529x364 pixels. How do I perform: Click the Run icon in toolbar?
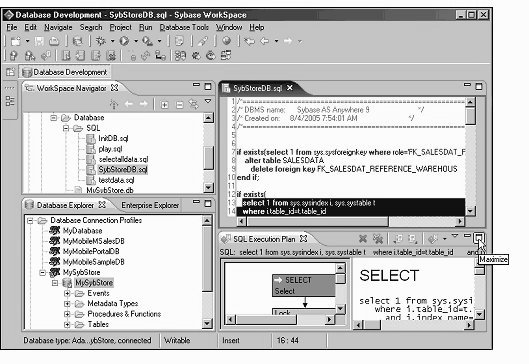(124, 41)
